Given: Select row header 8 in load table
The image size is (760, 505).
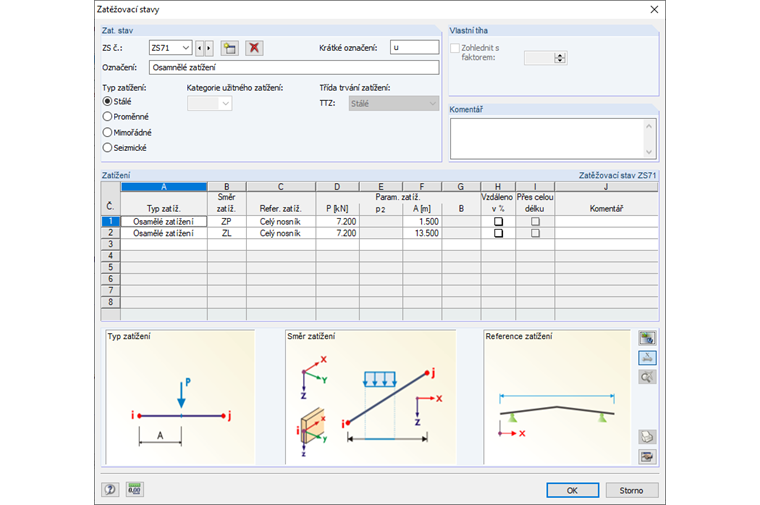Looking at the screenshot, I should pos(111,302).
